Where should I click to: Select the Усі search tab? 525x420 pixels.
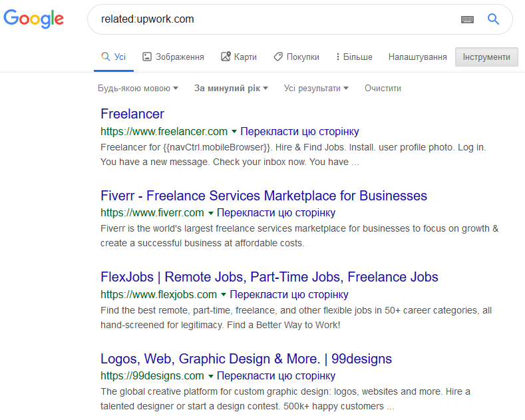click(x=114, y=57)
